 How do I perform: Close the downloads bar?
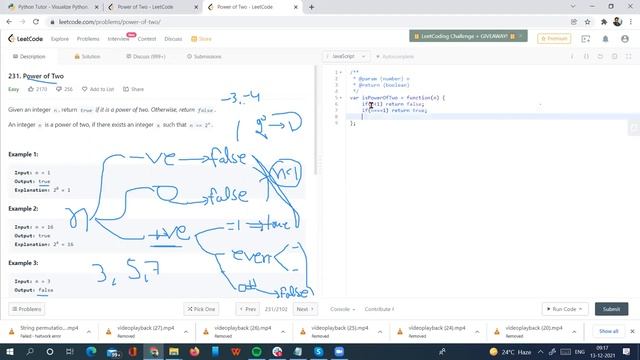pos(632,331)
